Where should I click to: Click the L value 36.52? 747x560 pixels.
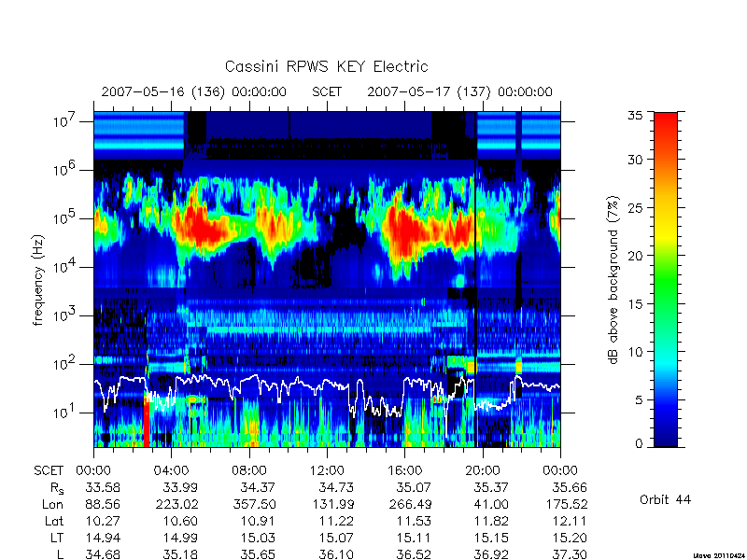pos(414,554)
